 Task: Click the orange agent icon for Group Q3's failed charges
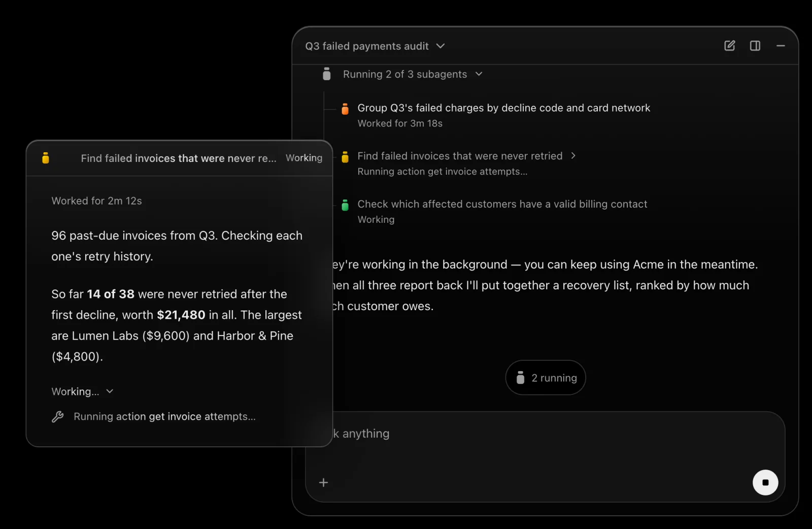(345, 109)
